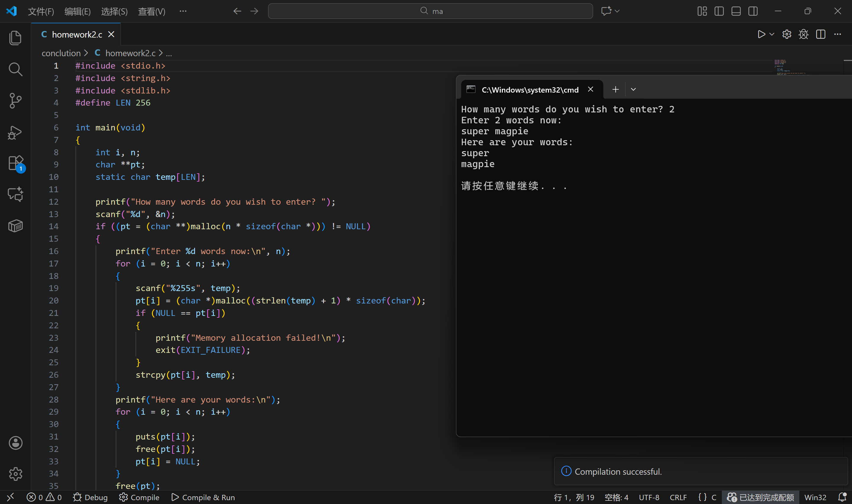Viewport: 852px width, 504px height.
Task: Click Compile & Run in status bar
Action: (203, 497)
